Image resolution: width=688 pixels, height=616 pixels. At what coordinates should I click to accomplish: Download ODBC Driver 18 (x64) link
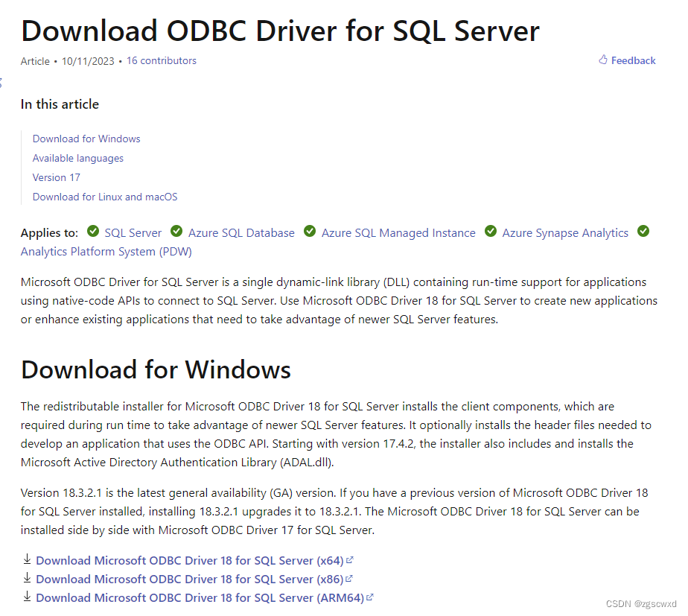click(190, 561)
